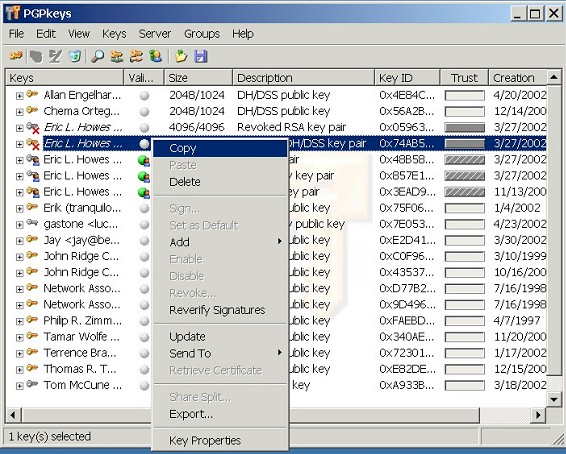Click the key icon beside Philip R. Zimm
Viewport: 566px width, 454px height.
[x=32, y=320]
